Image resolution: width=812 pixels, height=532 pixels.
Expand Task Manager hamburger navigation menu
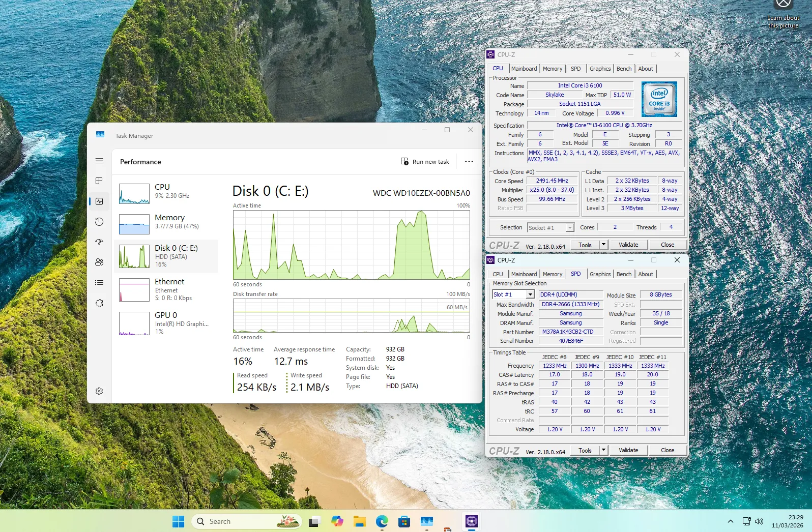click(x=99, y=161)
